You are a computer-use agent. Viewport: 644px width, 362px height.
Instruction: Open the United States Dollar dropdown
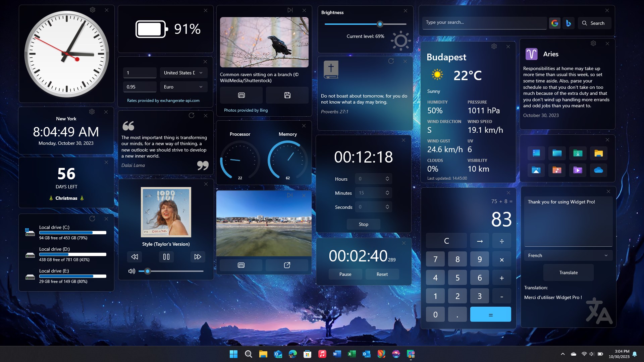point(183,73)
